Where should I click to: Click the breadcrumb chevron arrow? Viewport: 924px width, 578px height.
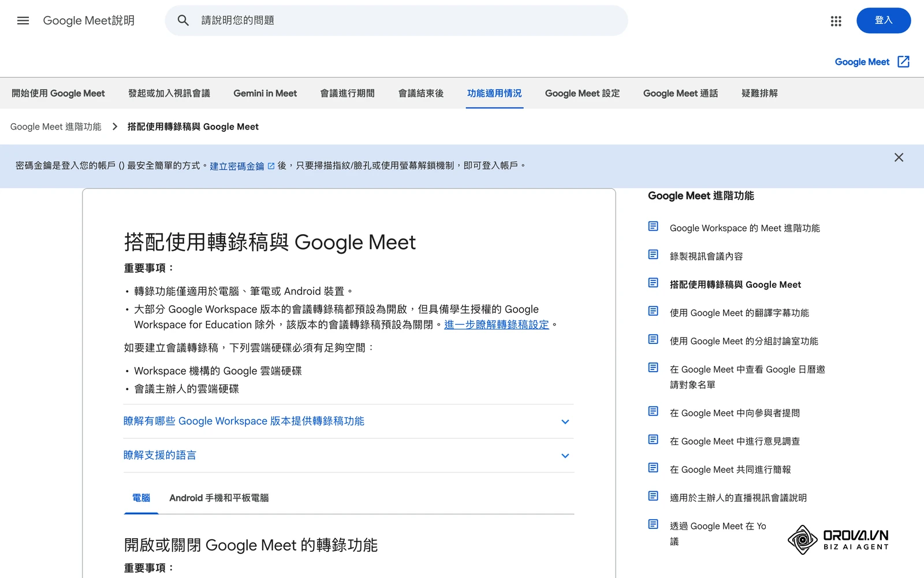[x=115, y=127]
